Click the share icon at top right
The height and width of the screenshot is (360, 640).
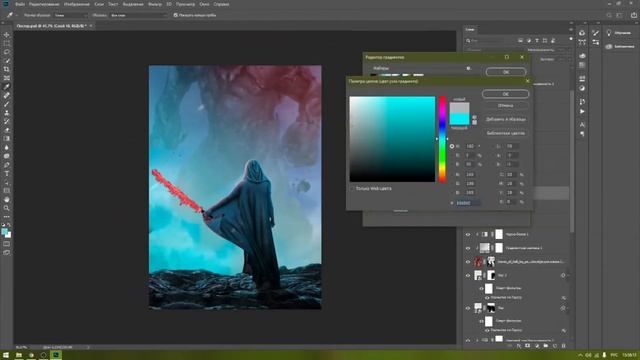634,15
